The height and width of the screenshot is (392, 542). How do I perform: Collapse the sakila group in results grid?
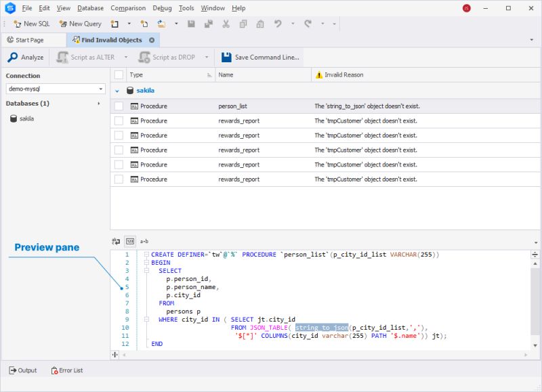point(117,91)
